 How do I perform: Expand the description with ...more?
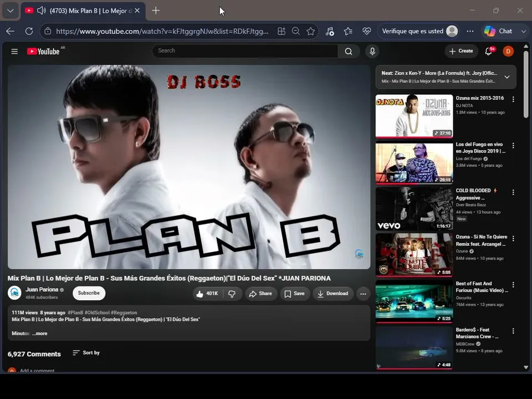coord(40,334)
